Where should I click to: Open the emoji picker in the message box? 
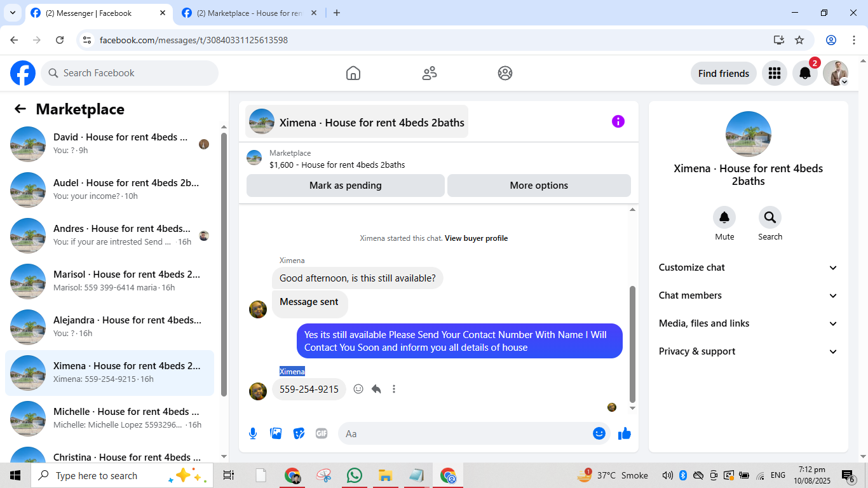click(599, 433)
